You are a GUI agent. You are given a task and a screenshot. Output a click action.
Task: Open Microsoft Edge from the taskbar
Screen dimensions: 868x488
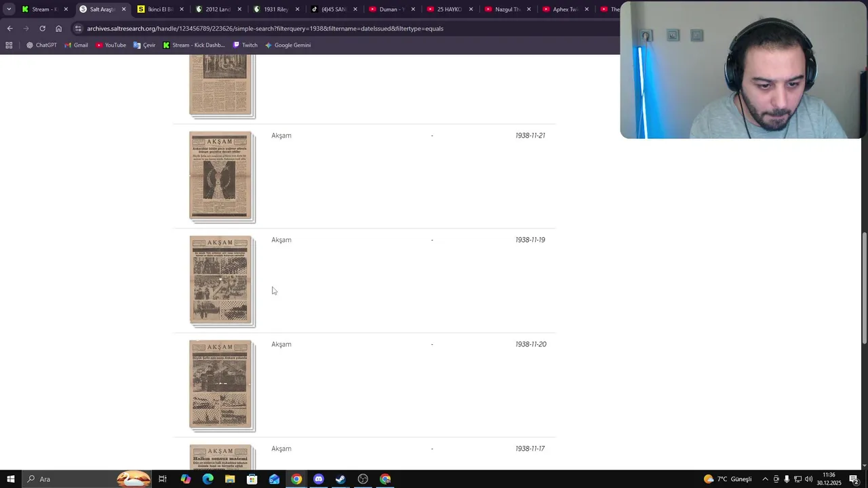(208, 479)
